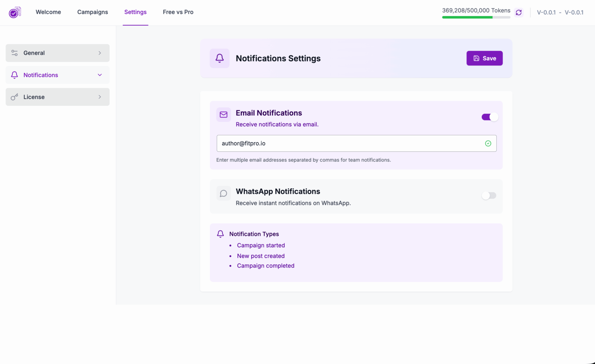Disable the Email Notifications toggle
This screenshot has height=364, width=595.
(x=490, y=117)
